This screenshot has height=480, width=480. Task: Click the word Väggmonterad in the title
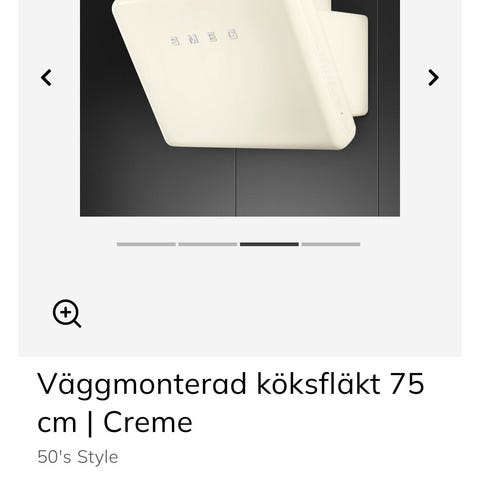click(x=144, y=385)
